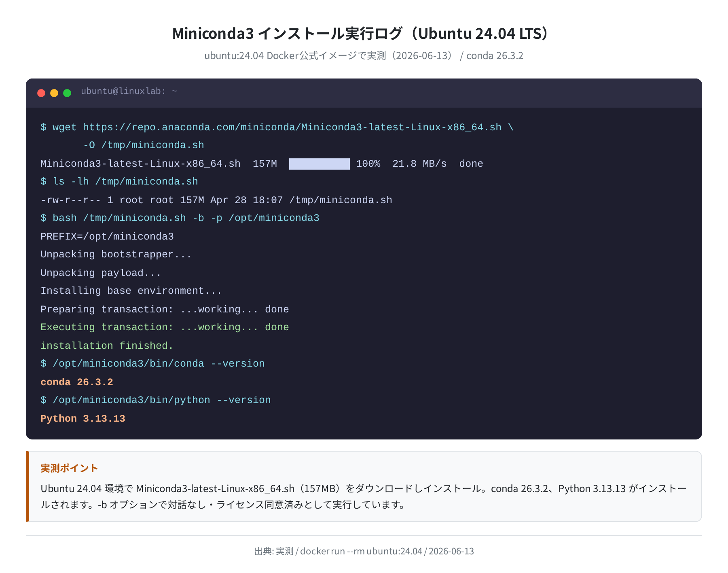Click the Unpacking payload... line

[x=101, y=273]
